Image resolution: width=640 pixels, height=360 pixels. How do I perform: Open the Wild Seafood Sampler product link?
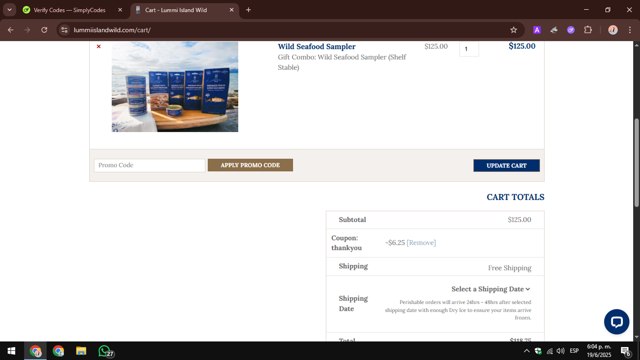click(x=316, y=47)
